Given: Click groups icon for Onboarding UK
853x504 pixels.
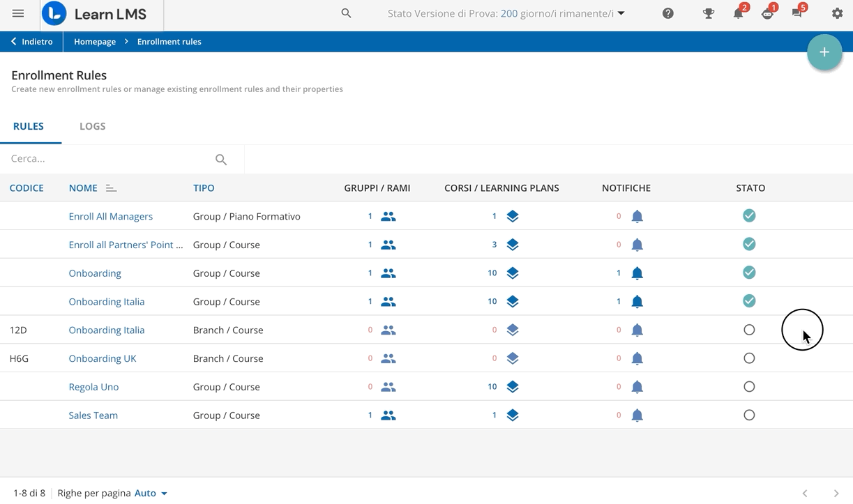Looking at the screenshot, I should pyautogui.click(x=388, y=359).
